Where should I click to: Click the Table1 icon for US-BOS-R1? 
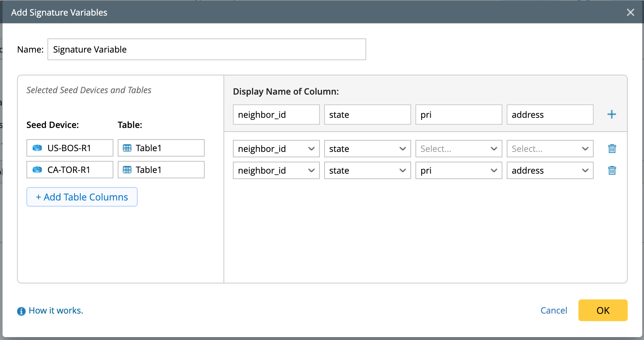coord(127,148)
